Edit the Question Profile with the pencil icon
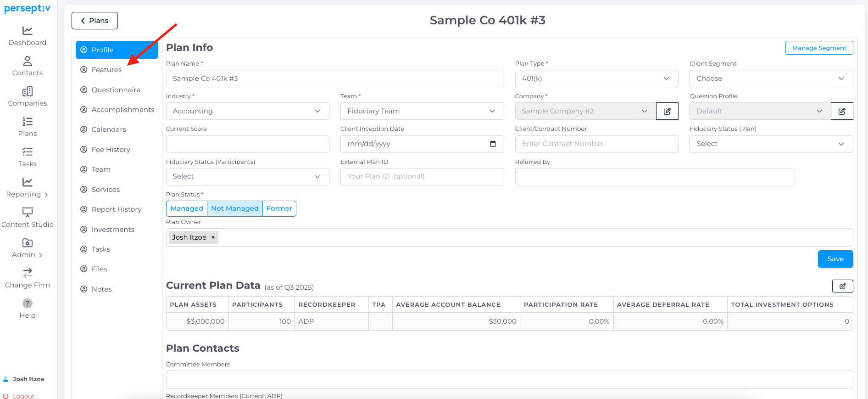 (x=842, y=111)
